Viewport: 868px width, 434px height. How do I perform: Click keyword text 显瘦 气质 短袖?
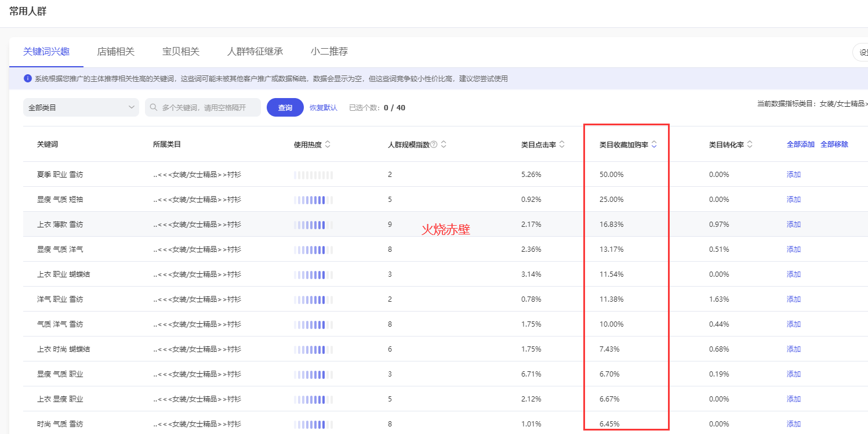(60, 200)
